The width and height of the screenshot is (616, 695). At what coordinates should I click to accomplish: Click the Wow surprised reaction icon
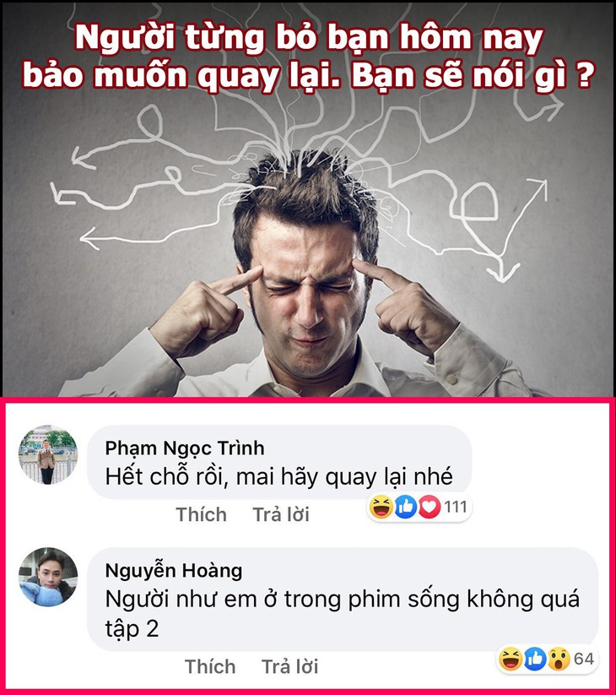coord(559,659)
